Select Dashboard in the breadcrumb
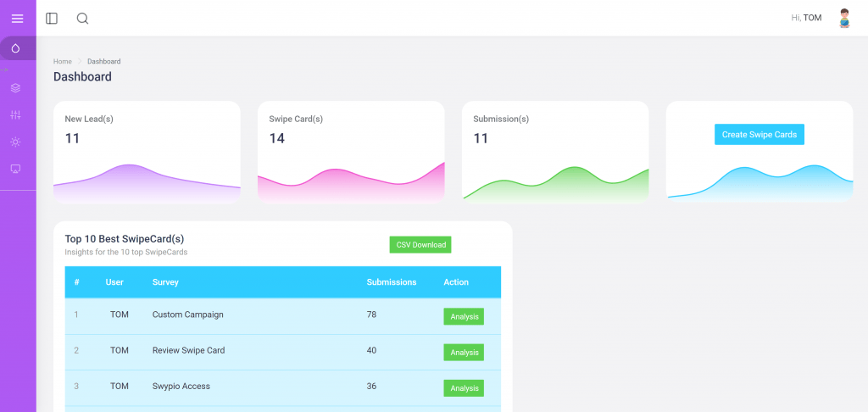The height and width of the screenshot is (412, 868). tap(103, 61)
